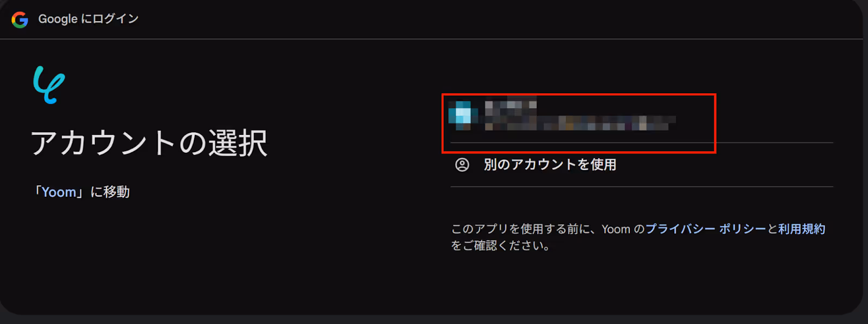
Task: Click the divider line below 別のアカウントを使用
Action: (x=641, y=187)
